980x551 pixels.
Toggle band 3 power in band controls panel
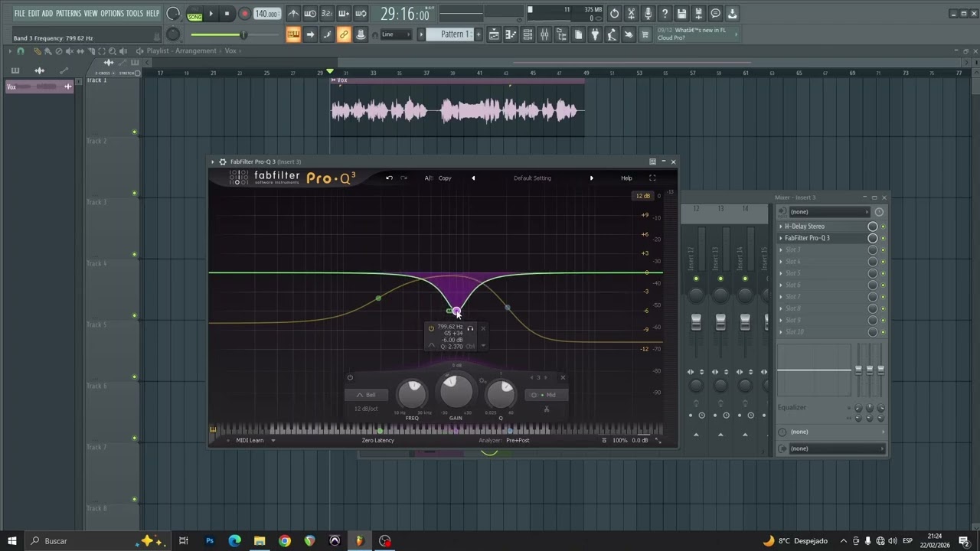pyautogui.click(x=350, y=377)
